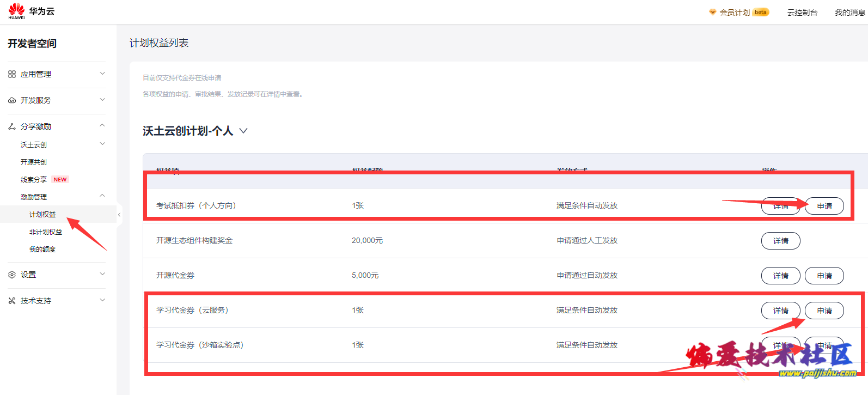Open 设置 in the sidebar
This screenshot has width=868, height=395.
(x=28, y=275)
